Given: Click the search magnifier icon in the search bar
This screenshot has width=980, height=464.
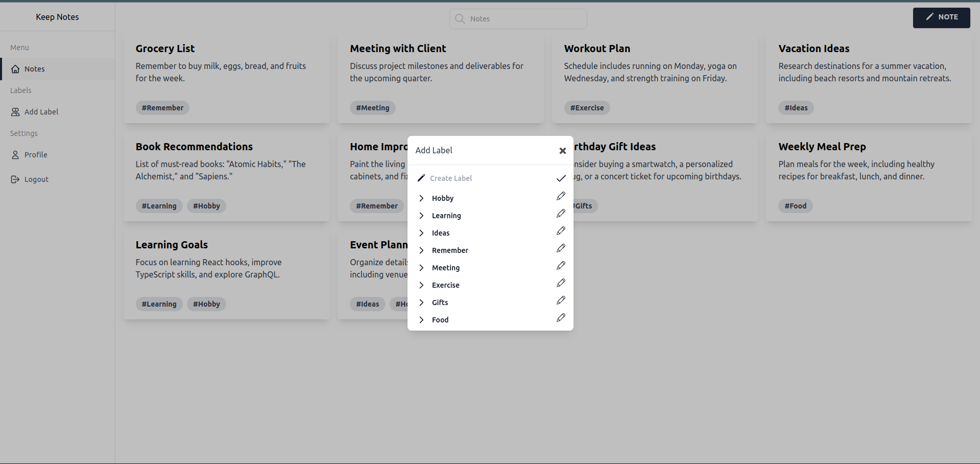Looking at the screenshot, I should tap(460, 18).
